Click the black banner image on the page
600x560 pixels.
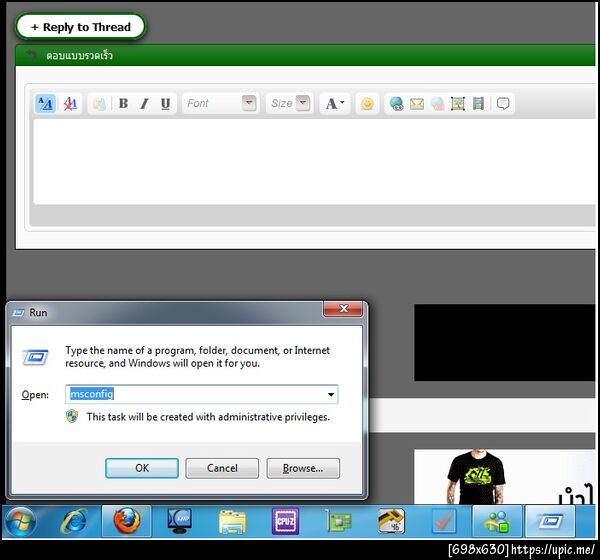pos(505,343)
